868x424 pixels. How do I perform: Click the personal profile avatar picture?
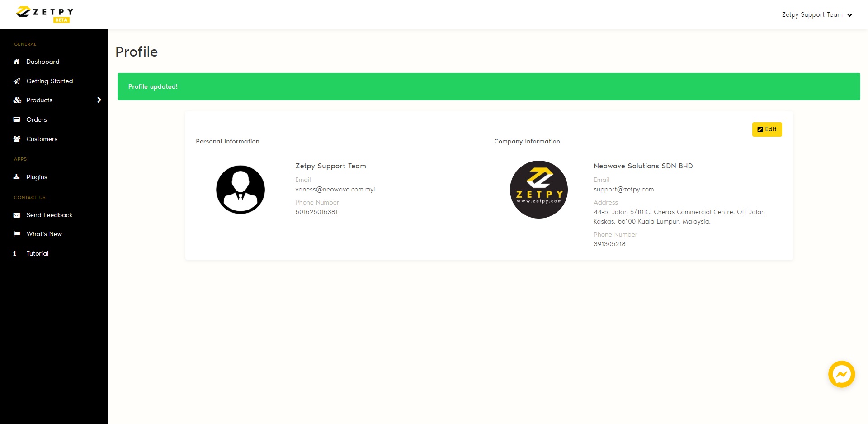point(241,190)
